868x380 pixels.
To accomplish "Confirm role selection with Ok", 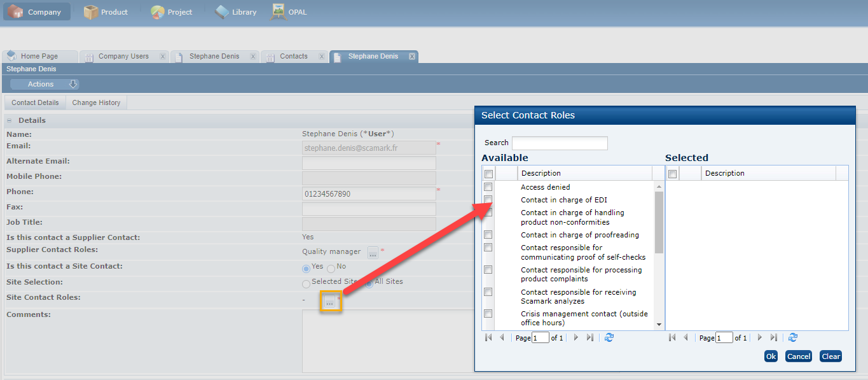I will [771, 356].
